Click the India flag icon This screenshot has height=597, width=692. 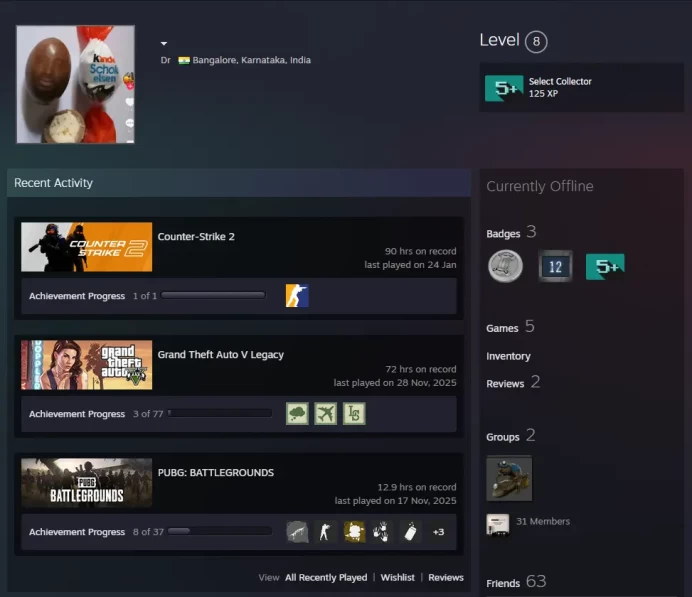click(x=184, y=60)
